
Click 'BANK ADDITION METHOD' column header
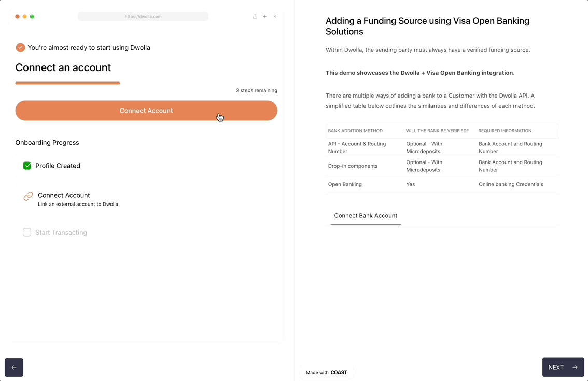tap(355, 131)
